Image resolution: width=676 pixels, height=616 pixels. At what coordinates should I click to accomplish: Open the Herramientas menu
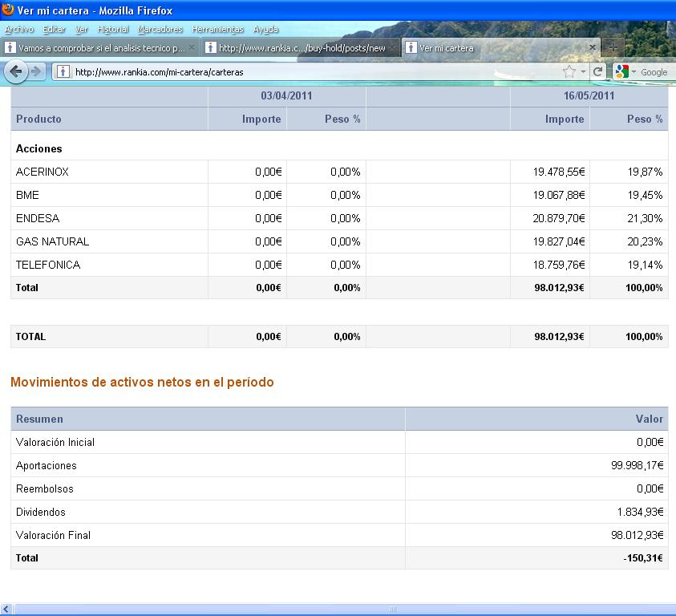click(x=217, y=29)
